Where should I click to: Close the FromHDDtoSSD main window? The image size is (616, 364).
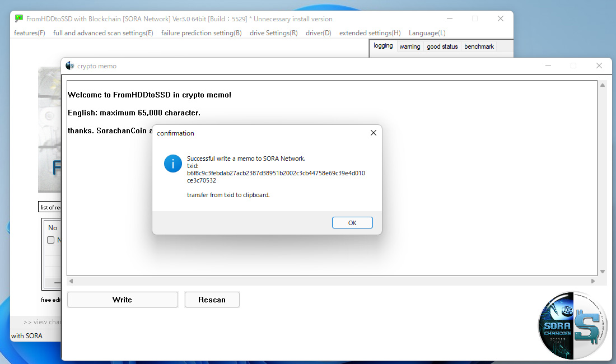(x=501, y=18)
